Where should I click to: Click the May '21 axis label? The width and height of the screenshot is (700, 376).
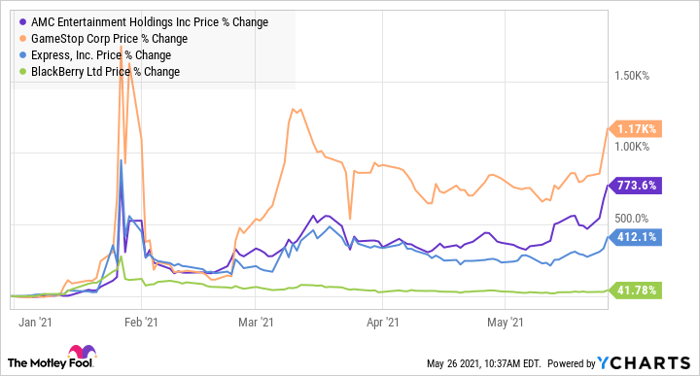(x=505, y=322)
